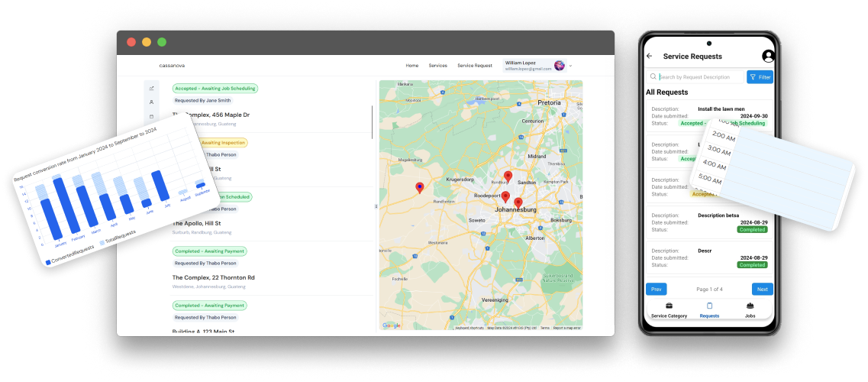Open the Services menu item
This screenshot has height=382, width=868.
(438, 66)
